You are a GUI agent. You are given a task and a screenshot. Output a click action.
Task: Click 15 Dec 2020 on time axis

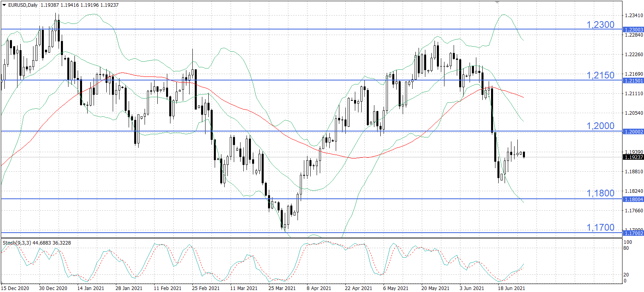(15, 288)
